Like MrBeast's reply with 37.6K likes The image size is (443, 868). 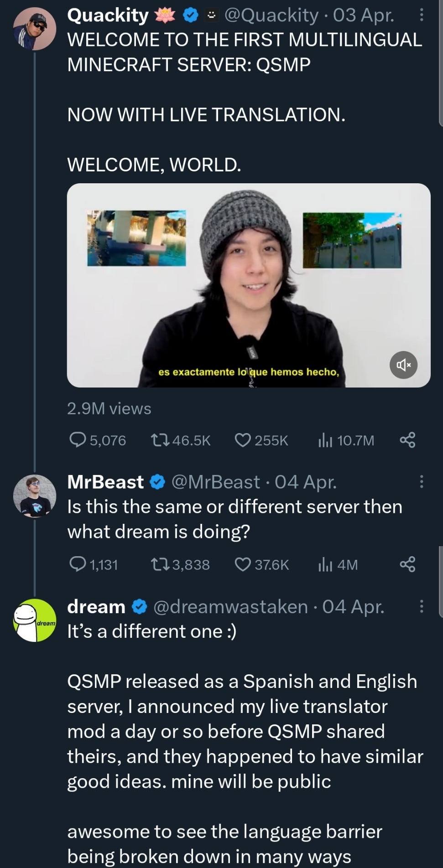pos(243,564)
